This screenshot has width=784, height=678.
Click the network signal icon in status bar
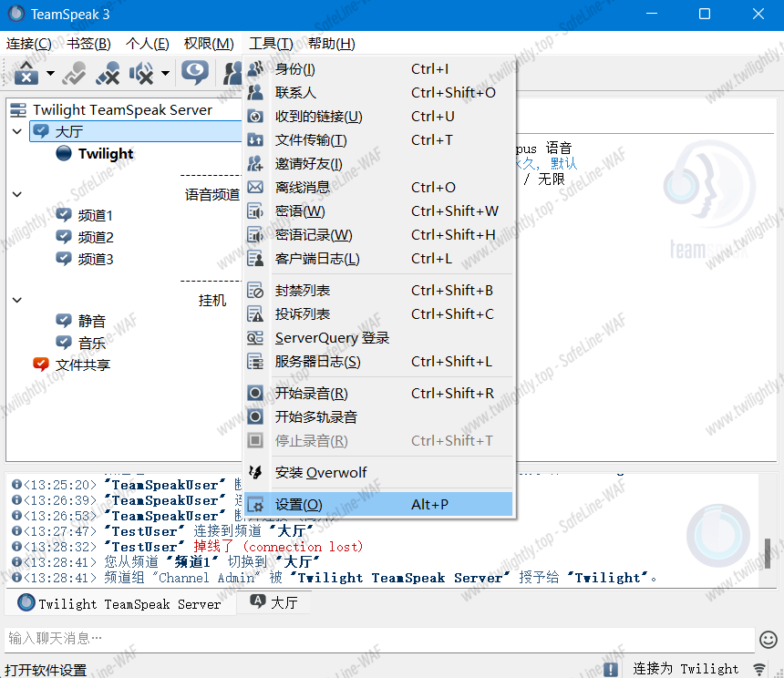tap(759, 669)
